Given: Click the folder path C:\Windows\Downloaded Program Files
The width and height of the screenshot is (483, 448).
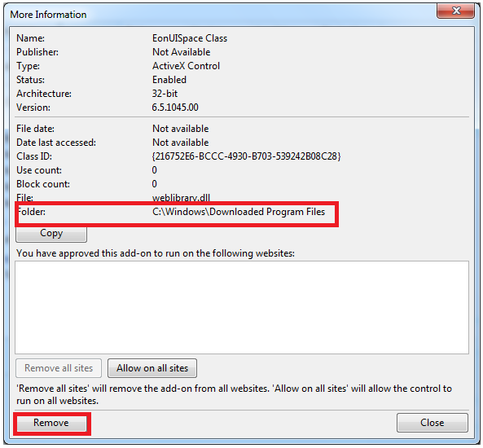Looking at the screenshot, I should (x=239, y=212).
